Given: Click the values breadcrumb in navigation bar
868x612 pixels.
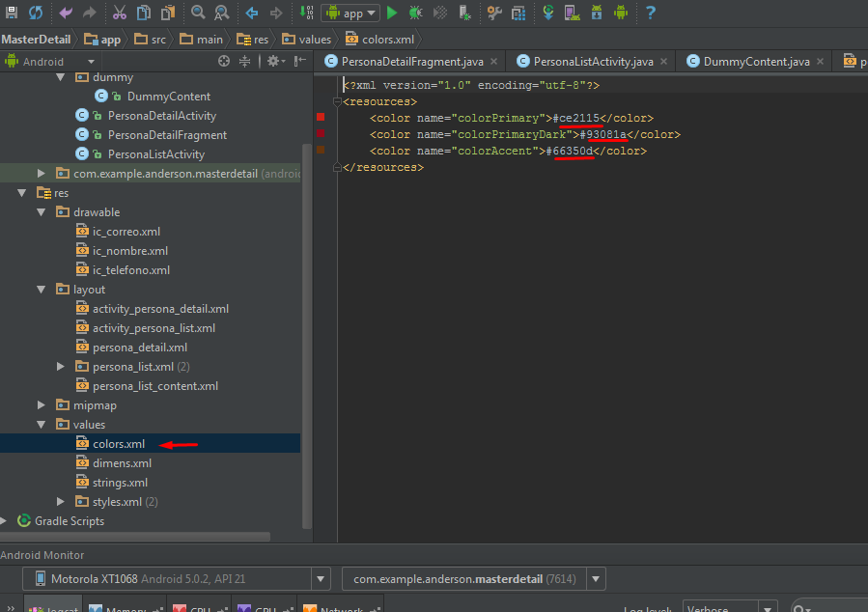Looking at the screenshot, I should coord(314,40).
